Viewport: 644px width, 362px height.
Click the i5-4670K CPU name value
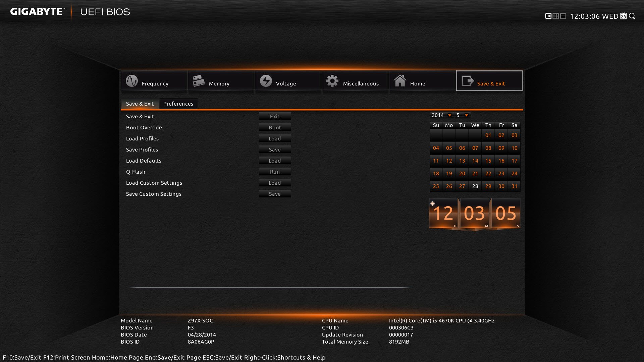[442, 320]
